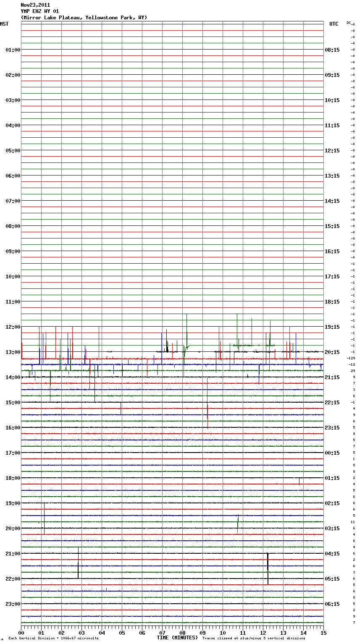Select the station code "YMP EHZ WY 01"

coord(39,11)
